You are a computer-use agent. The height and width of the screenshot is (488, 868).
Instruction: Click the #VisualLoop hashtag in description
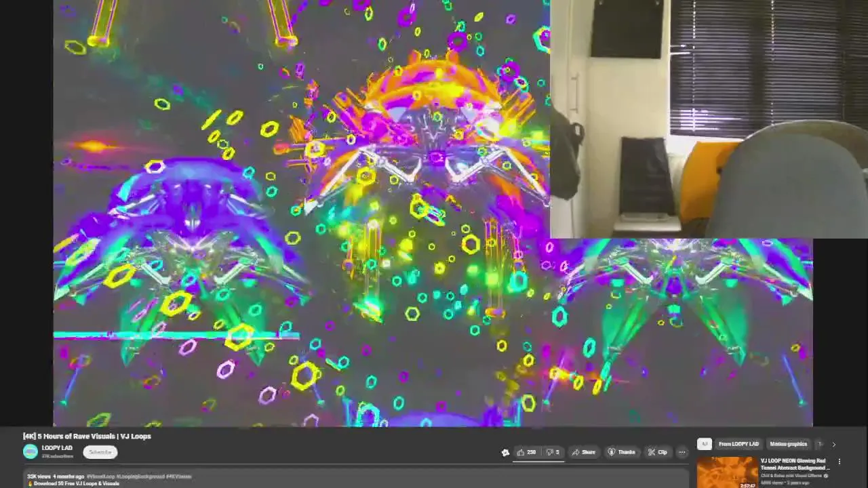pyautogui.click(x=101, y=476)
